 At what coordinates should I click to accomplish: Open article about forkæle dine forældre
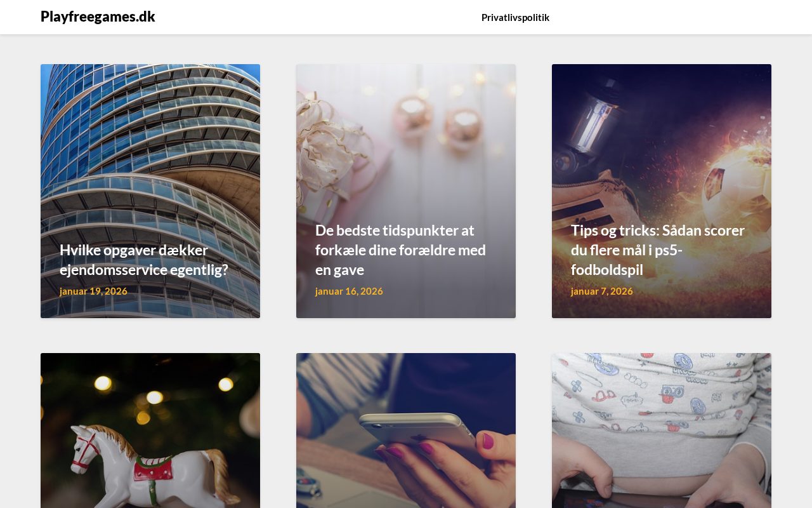click(400, 250)
